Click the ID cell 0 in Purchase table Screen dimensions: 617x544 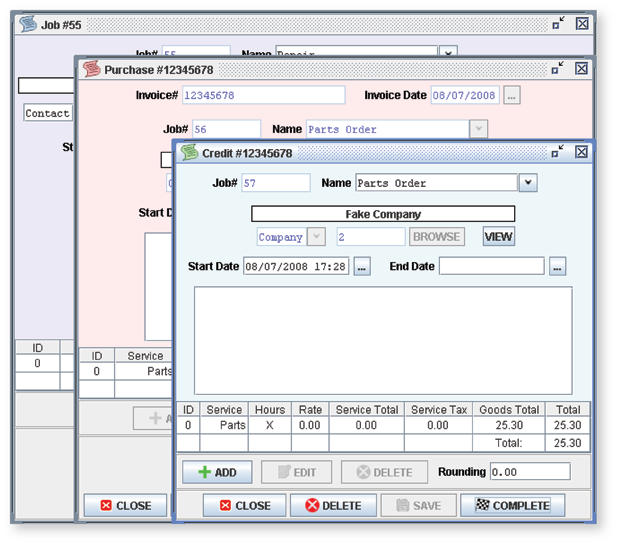pyautogui.click(x=97, y=371)
